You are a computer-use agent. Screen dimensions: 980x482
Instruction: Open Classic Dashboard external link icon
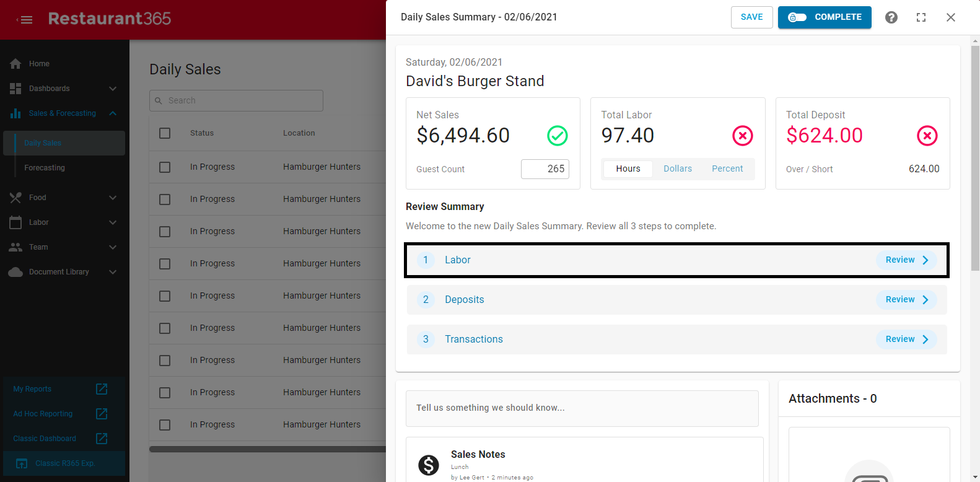click(x=102, y=439)
